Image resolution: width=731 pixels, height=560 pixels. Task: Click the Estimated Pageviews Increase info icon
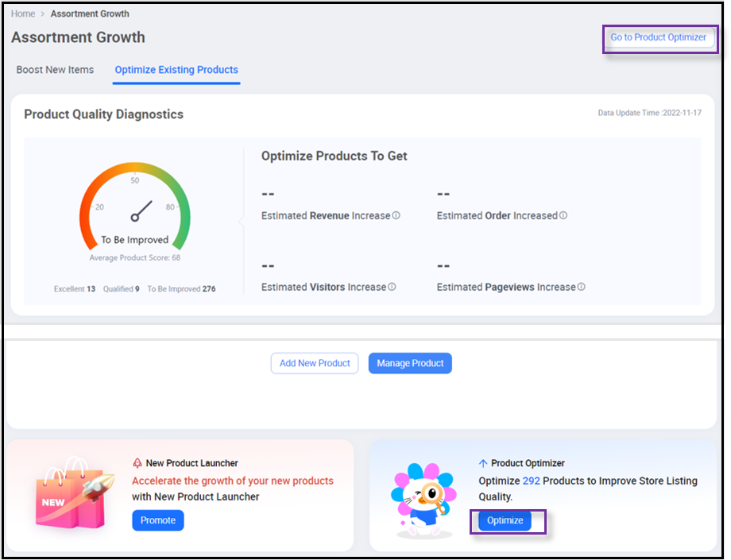tap(583, 286)
